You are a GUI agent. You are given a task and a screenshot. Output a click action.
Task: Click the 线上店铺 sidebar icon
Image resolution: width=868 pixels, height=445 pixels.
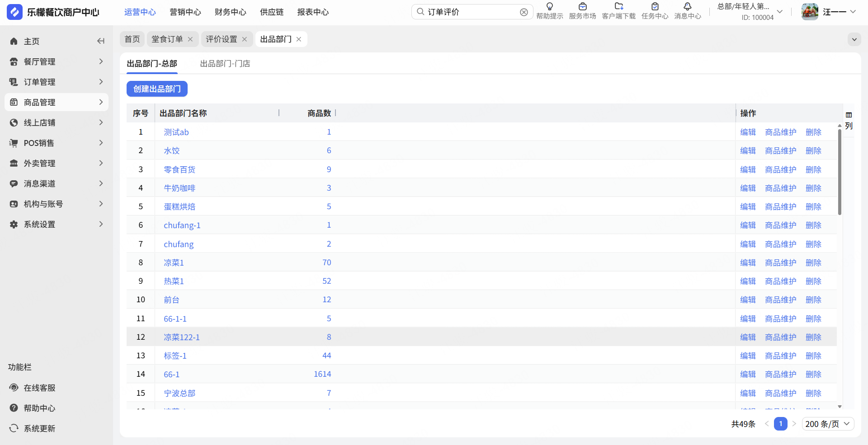[14, 122]
